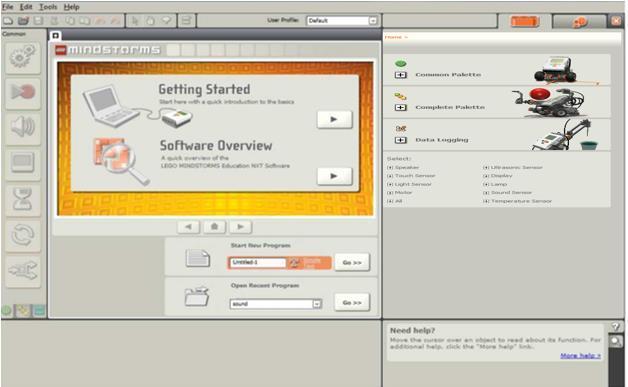
Task: Click the magnifier icon beside help panel
Action: point(616,341)
